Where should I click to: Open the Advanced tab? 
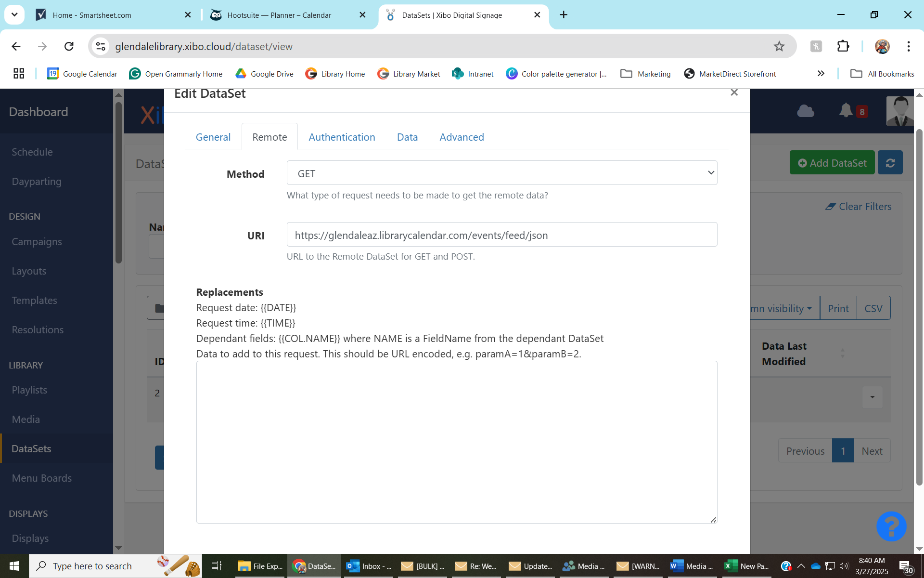pyautogui.click(x=462, y=137)
